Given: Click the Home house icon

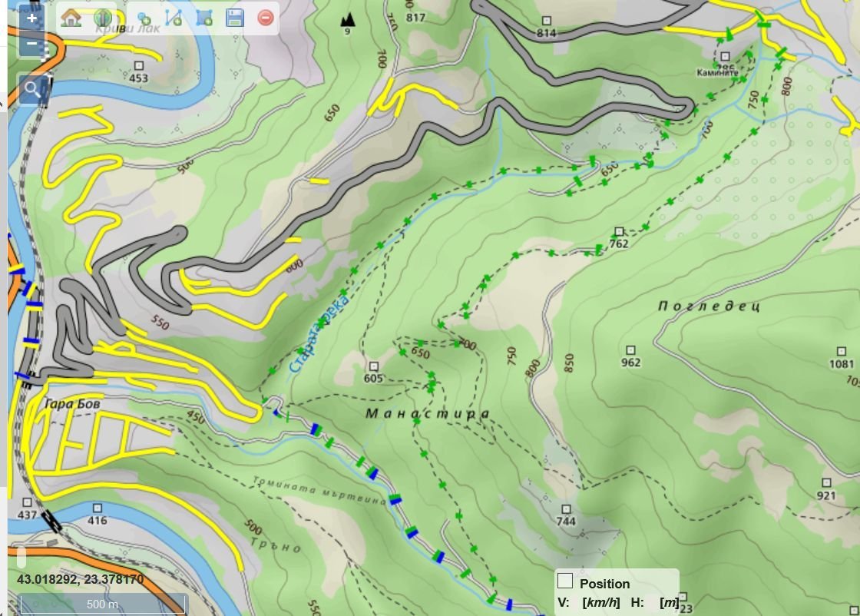Looking at the screenshot, I should pyautogui.click(x=71, y=17).
